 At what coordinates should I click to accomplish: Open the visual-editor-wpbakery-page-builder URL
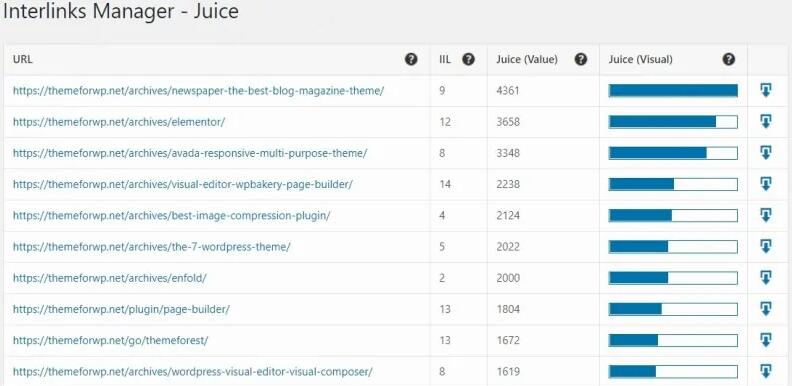pyautogui.click(x=182, y=184)
